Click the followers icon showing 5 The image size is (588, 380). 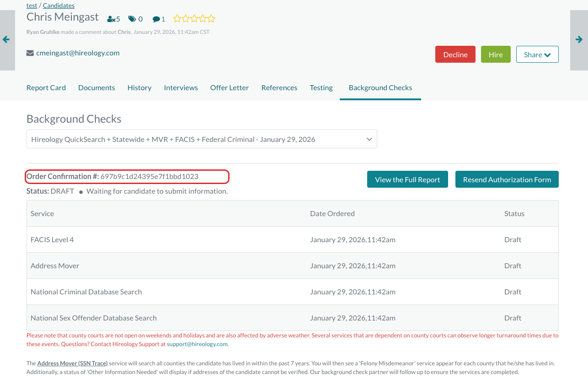point(113,19)
